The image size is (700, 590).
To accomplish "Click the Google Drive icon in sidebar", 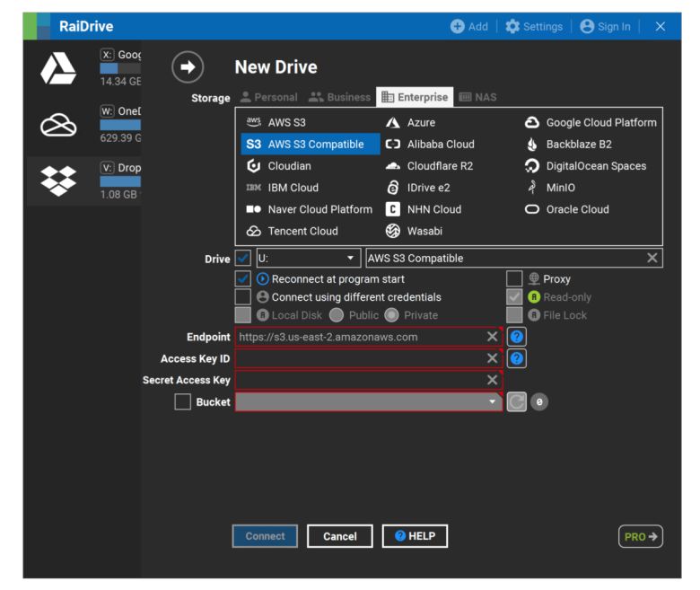I will point(59,68).
